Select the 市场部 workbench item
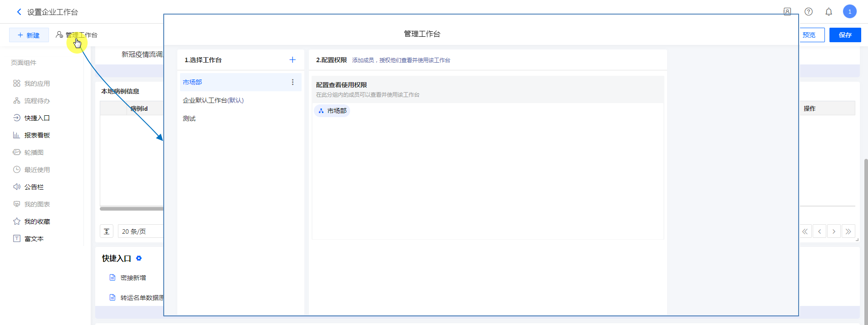868x325 pixels. point(192,82)
